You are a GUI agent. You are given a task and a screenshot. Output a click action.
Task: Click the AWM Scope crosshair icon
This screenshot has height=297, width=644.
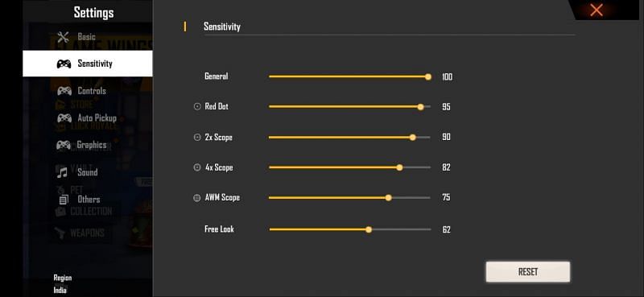coord(196,197)
